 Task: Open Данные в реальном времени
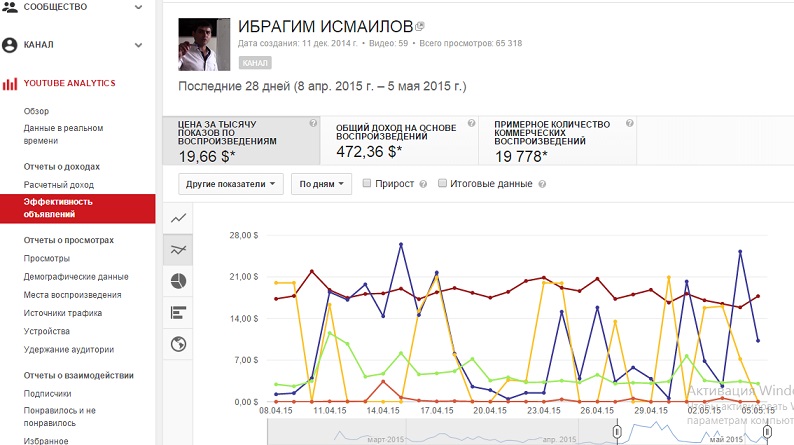(63, 134)
